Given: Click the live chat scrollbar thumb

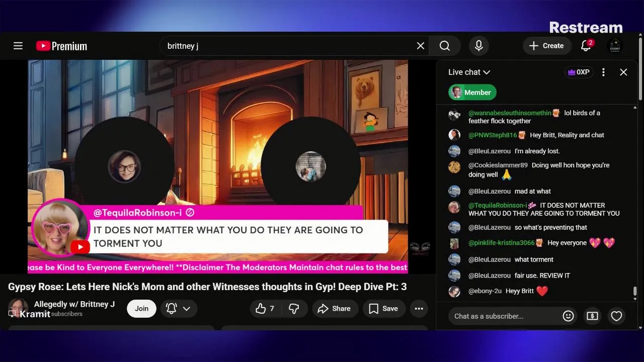Looking at the screenshot, I should click(635, 291).
